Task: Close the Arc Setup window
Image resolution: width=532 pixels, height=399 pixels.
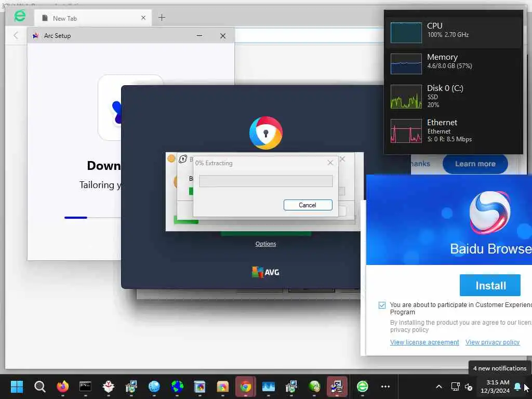Action: [222, 36]
